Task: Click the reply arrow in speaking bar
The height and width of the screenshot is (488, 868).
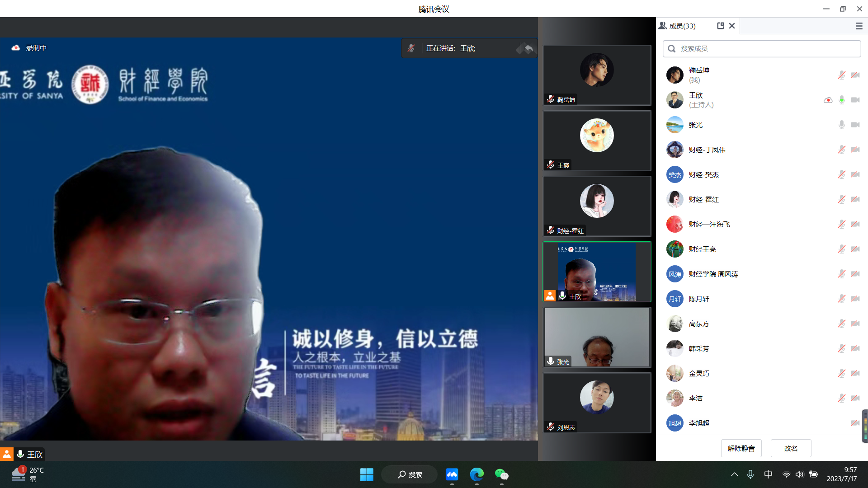Action: tap(529, 48)
